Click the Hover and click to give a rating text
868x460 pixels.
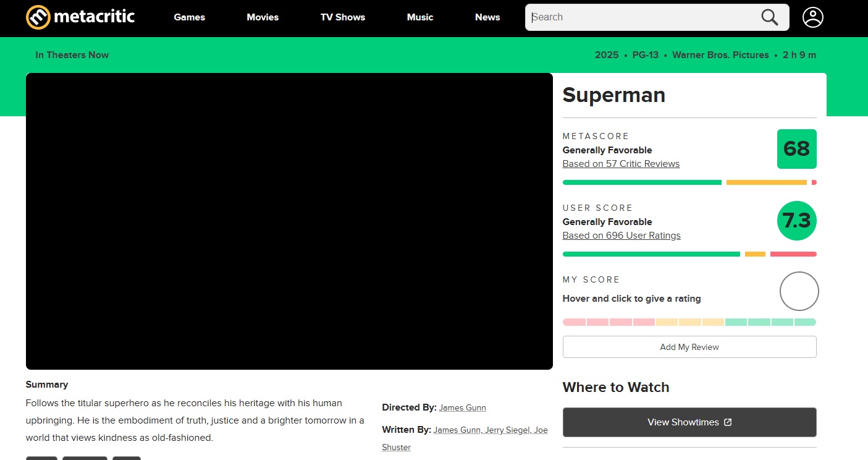click(631, 299)
